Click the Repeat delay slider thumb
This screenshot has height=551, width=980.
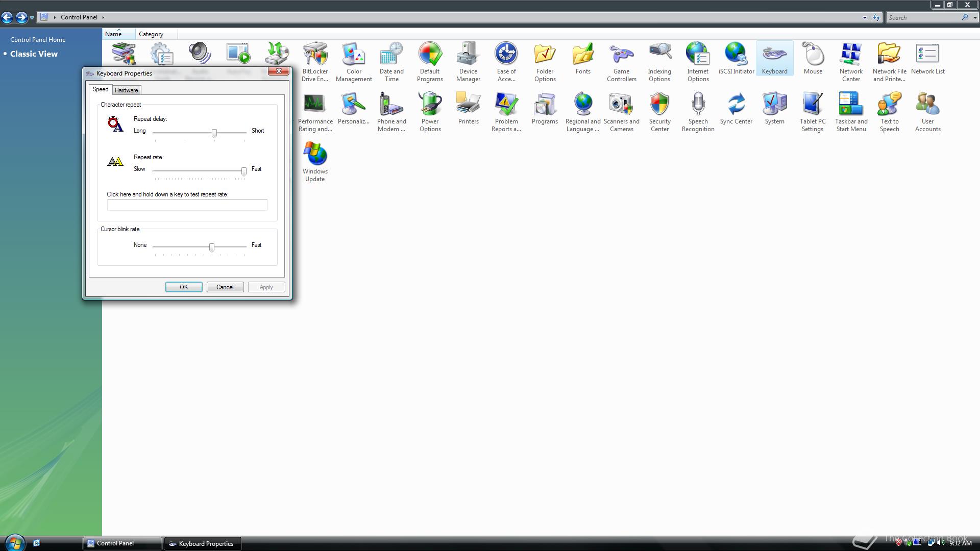point(214,133)
